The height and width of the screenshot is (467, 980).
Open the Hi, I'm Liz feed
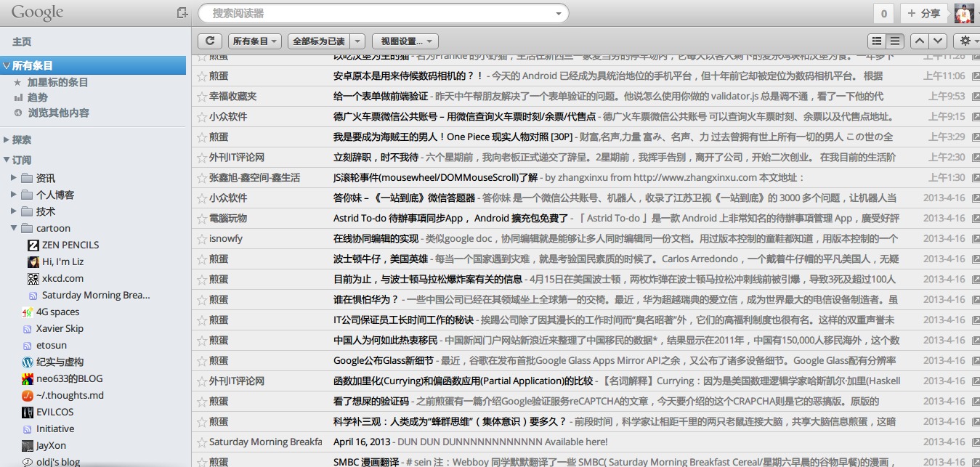pyautogui.click(x=62, y=261)
